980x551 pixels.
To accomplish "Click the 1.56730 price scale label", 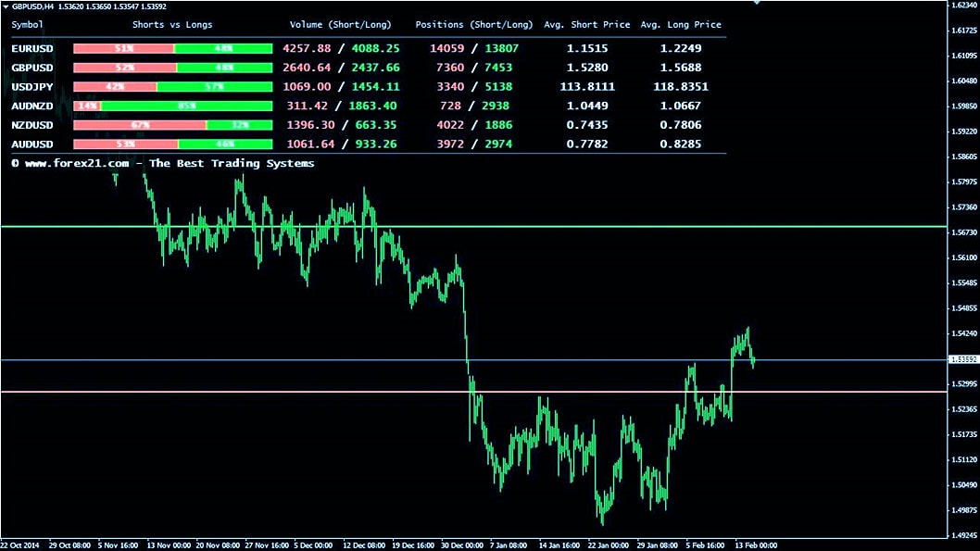I will 964,232.
